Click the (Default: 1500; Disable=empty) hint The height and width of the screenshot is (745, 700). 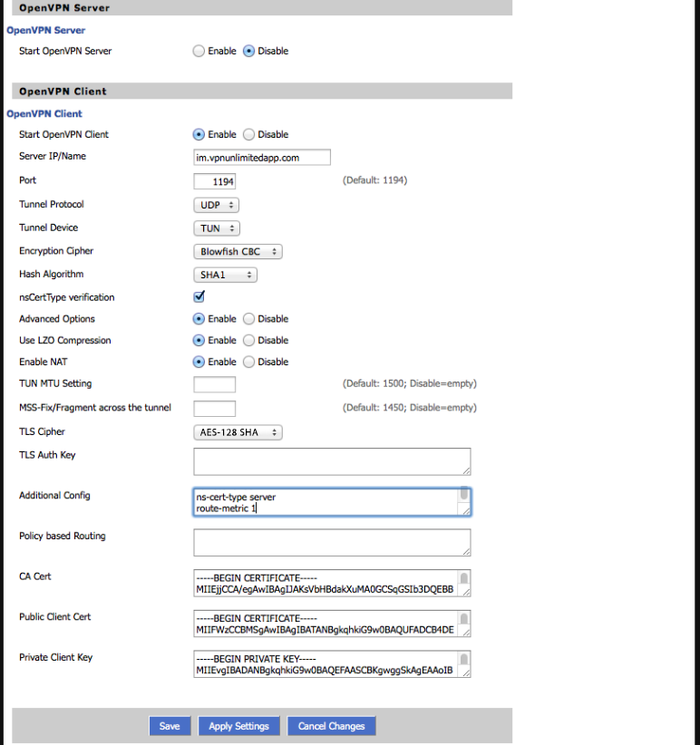coord(410,383)
